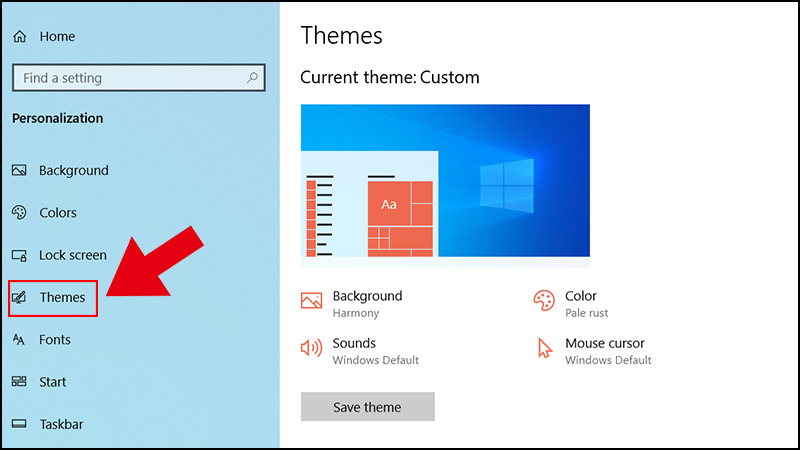The width and height of the screenshot is (800, 450).
Task: Click the Current theme: Custom text
Action: 390,78
